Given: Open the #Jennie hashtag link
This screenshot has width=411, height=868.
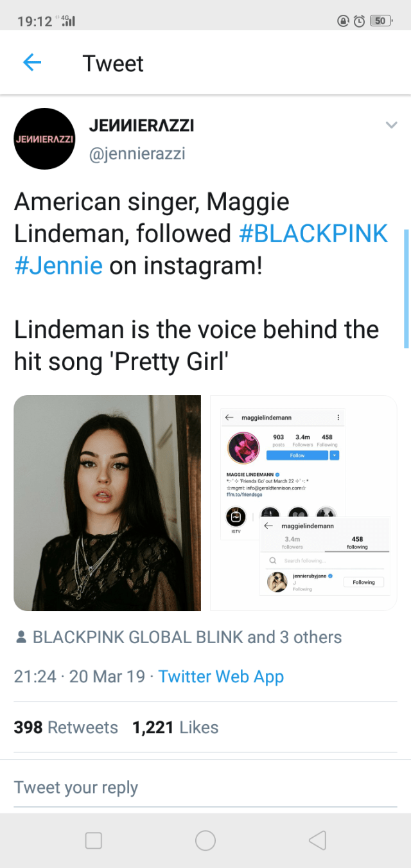Looking at the screenshot, I should [58, 265].
